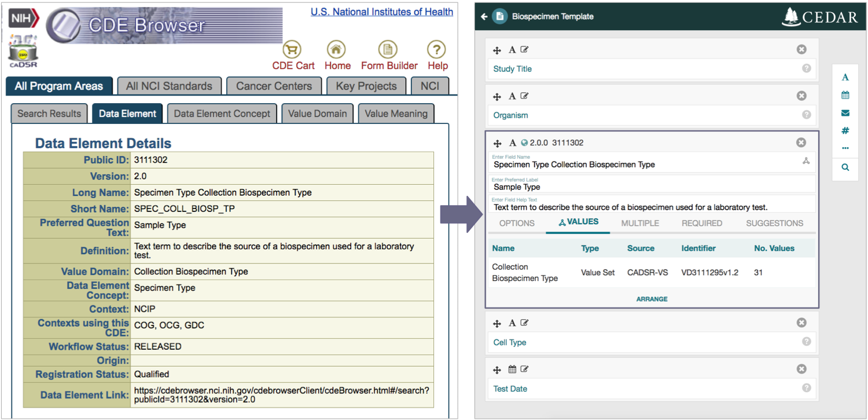Open the CDE Cart icon
The height and width of the screenshot is (420, 868).
tap(293, 50)
